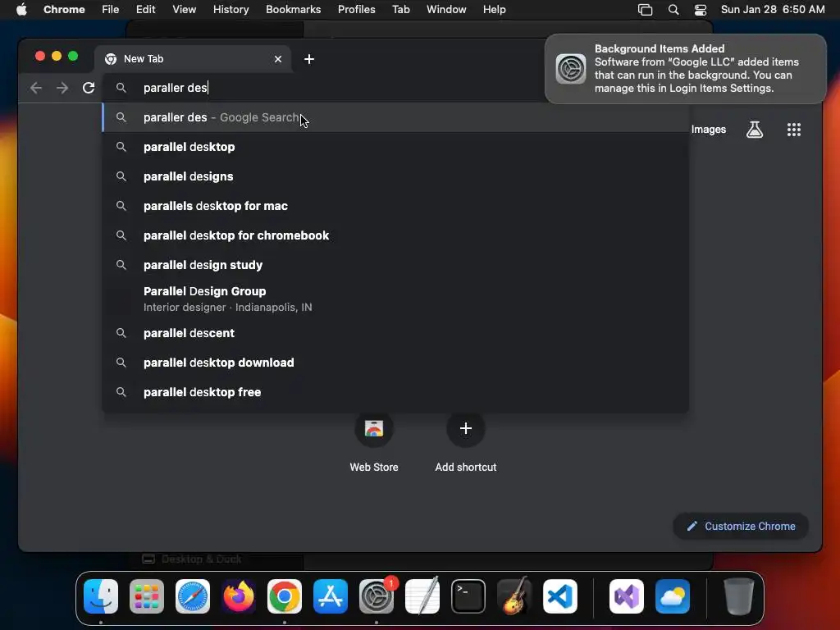Viewport: 840px width, 630px height.
Task: Open a new tab with the plus button
Action: click(309, 59)
